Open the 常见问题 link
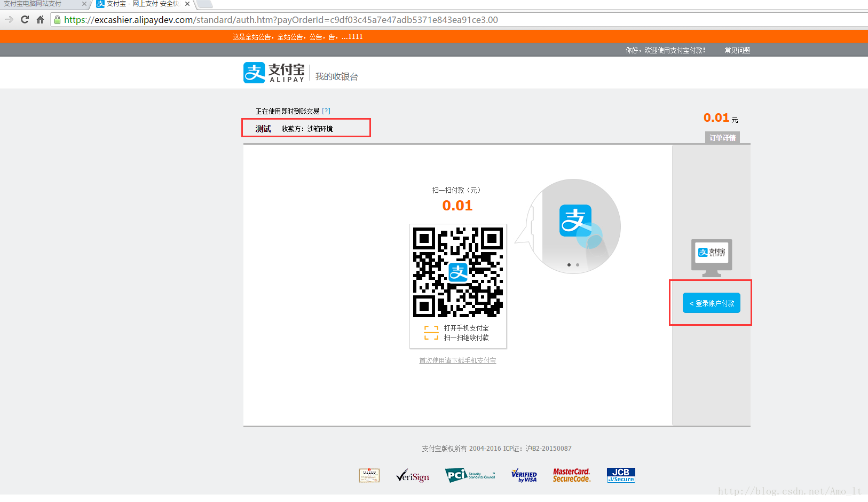The width and height of the screenshot is (868, 502). [x=737, y=50]
